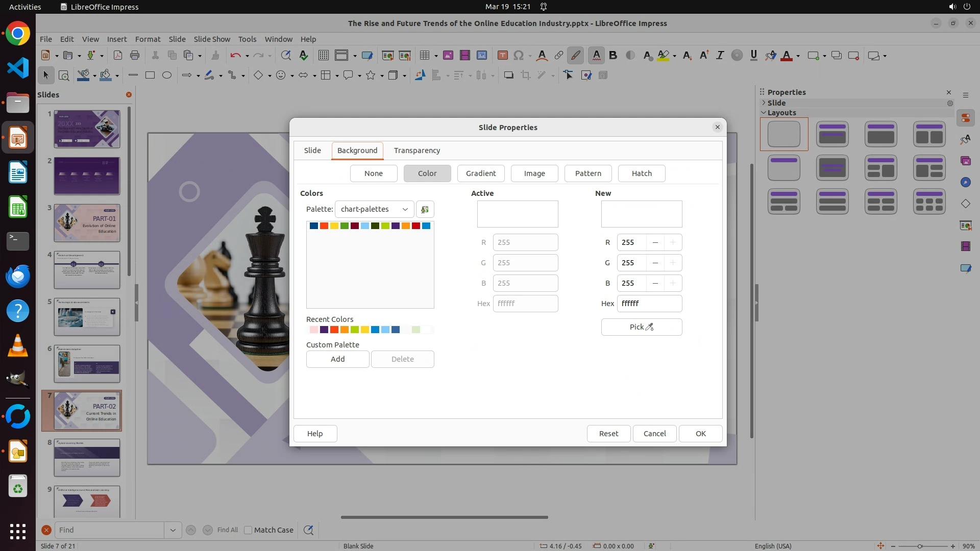Select the Gradient fill type toggle
This screenshot has height=551, width=980.
480,173
